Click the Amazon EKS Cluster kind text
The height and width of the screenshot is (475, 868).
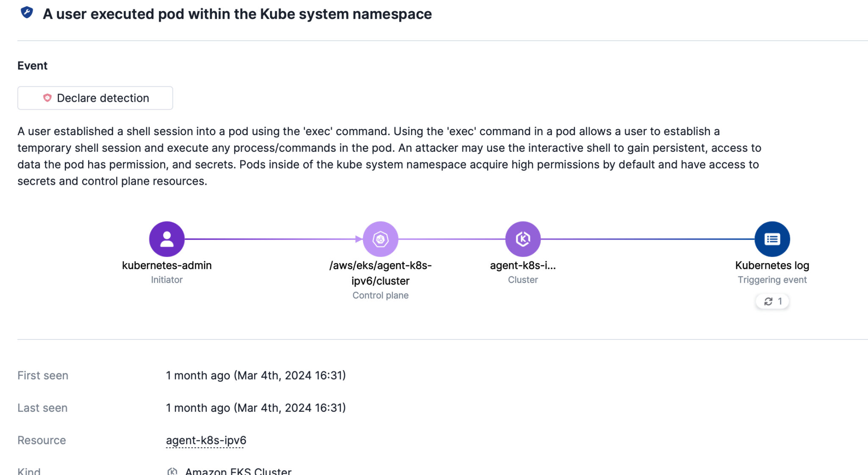pos(238,470)
